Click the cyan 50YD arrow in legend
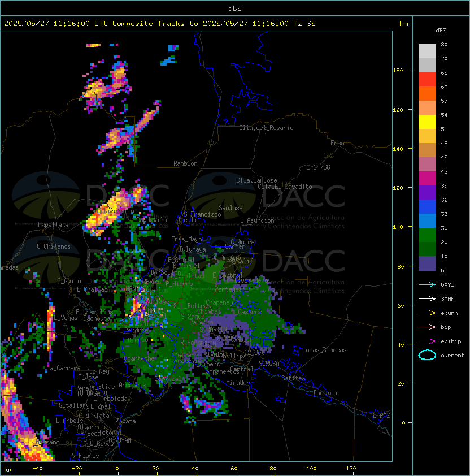 click(427, 285)
